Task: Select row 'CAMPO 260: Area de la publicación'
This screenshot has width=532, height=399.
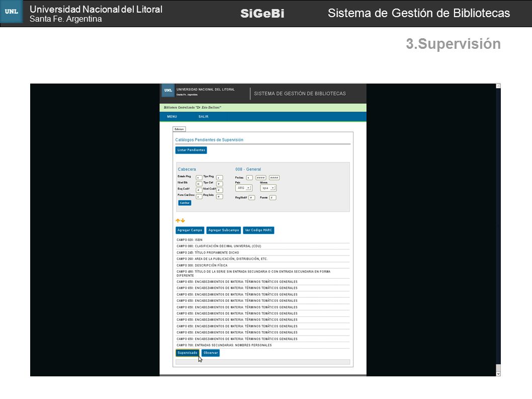Action: click(x=262, y=259)
